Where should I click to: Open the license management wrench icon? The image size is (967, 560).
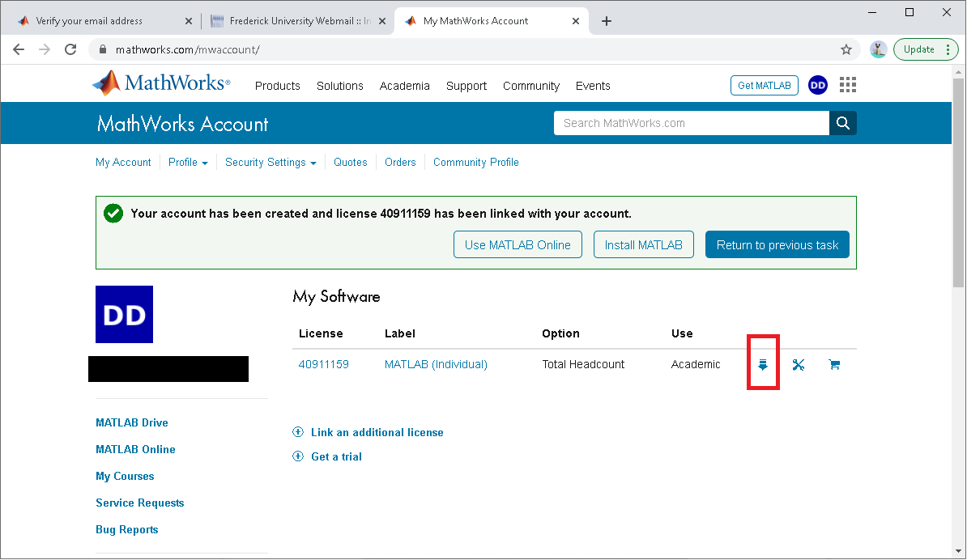coord(798,365)
